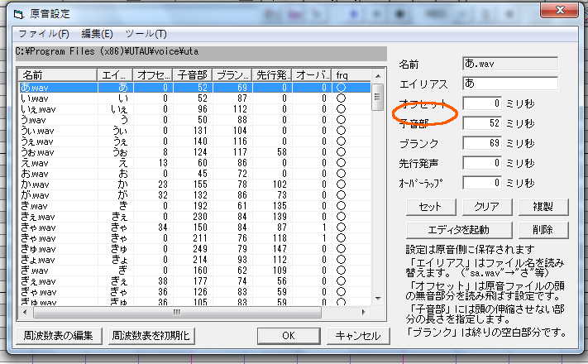Select the が.wav row
The image size is (588, 364).
(194, 195)
